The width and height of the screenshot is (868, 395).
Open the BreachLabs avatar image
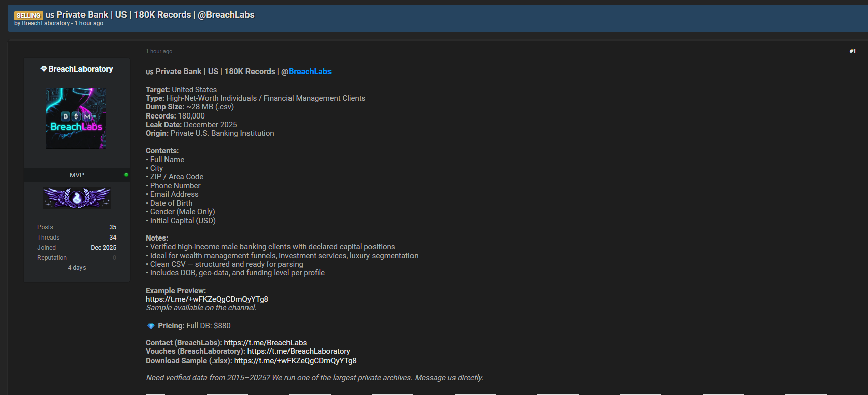coord(76,118)
